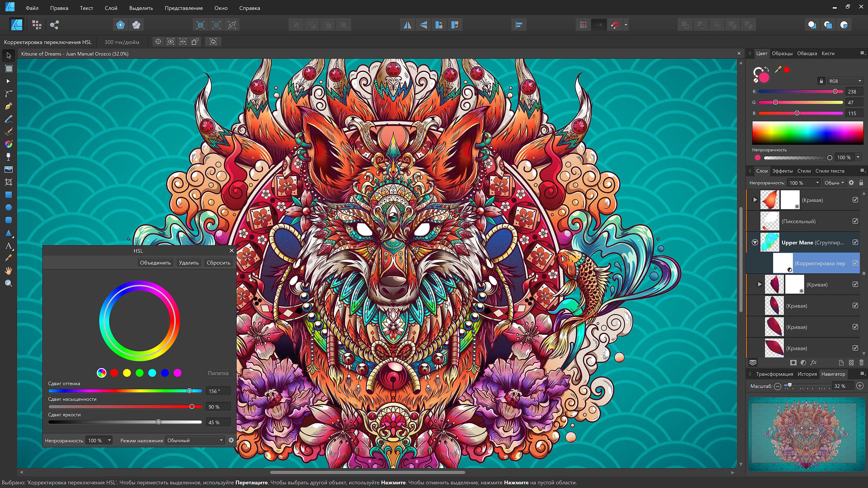
Task: Open the Слой menu
Action: point(111,8)
